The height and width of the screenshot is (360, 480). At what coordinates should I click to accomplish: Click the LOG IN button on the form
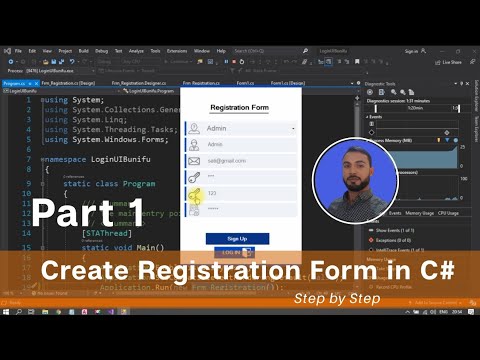point(235,252)
